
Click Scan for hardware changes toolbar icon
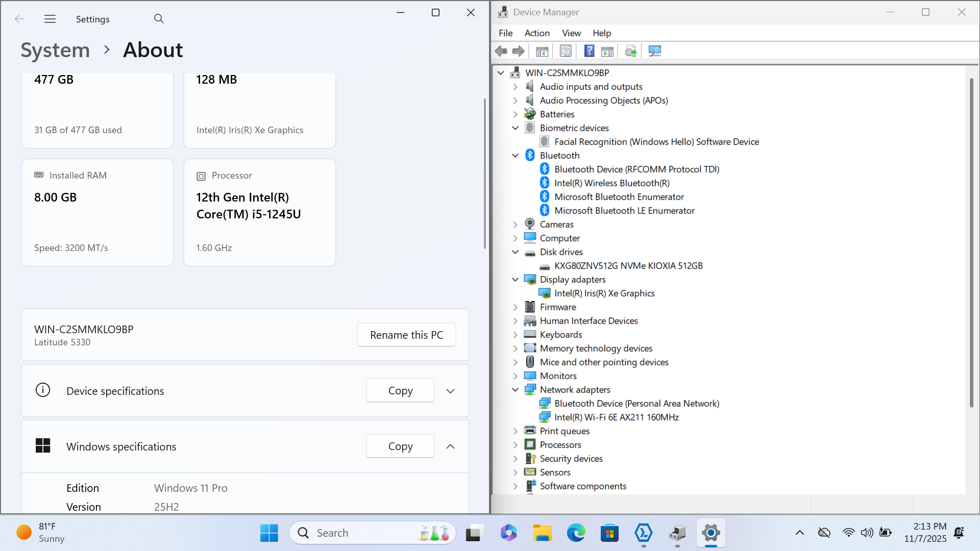point(655,51)
